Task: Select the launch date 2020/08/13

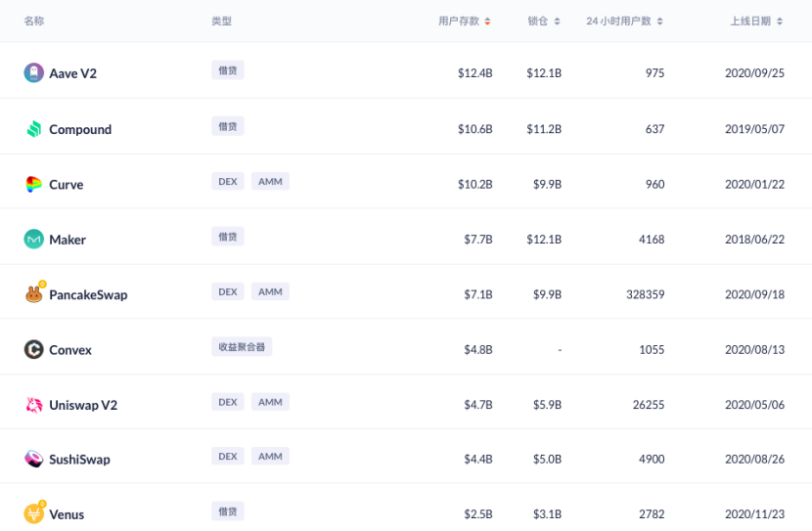Action: coord(754,350)
